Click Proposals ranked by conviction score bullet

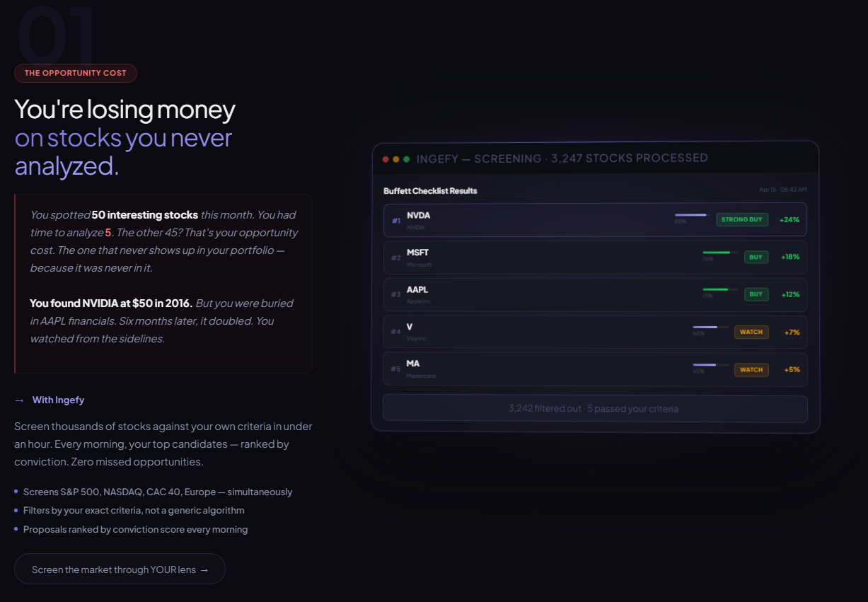(x=135, y=529)
